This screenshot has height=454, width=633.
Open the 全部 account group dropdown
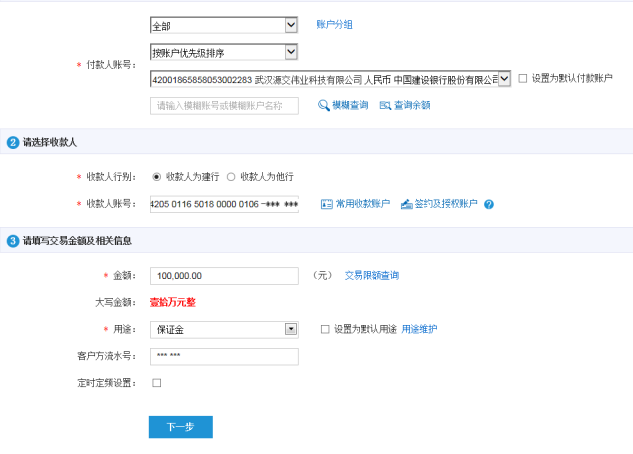223,24
